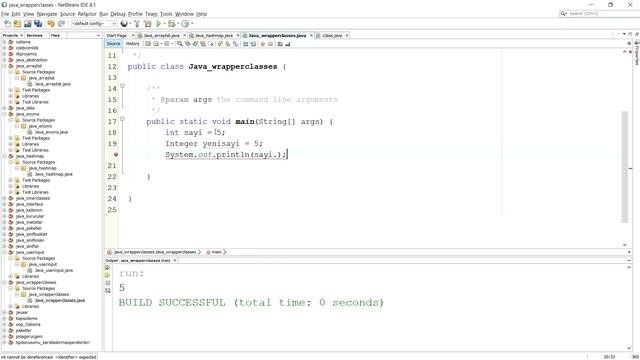The width and height of the screenshot is (640, 360).
Task: Run the project with green play icon
Action: 158,24
